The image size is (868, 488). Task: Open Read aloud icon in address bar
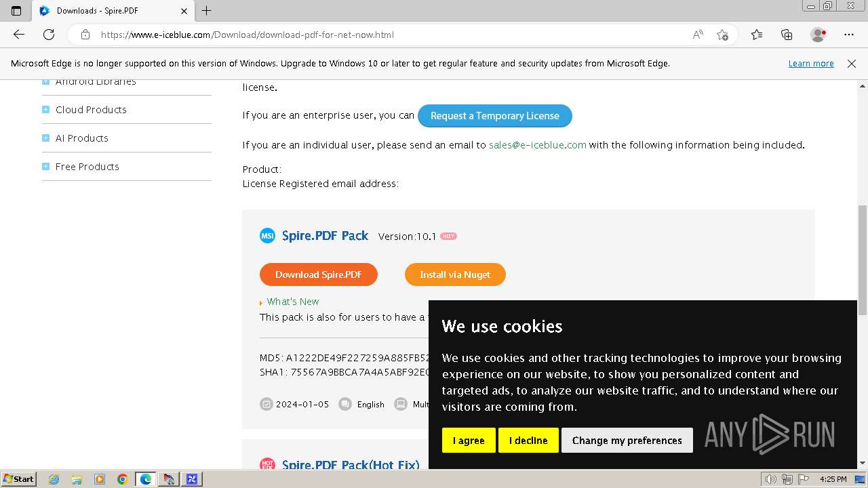pyautogui.click(x=698, y=35)
